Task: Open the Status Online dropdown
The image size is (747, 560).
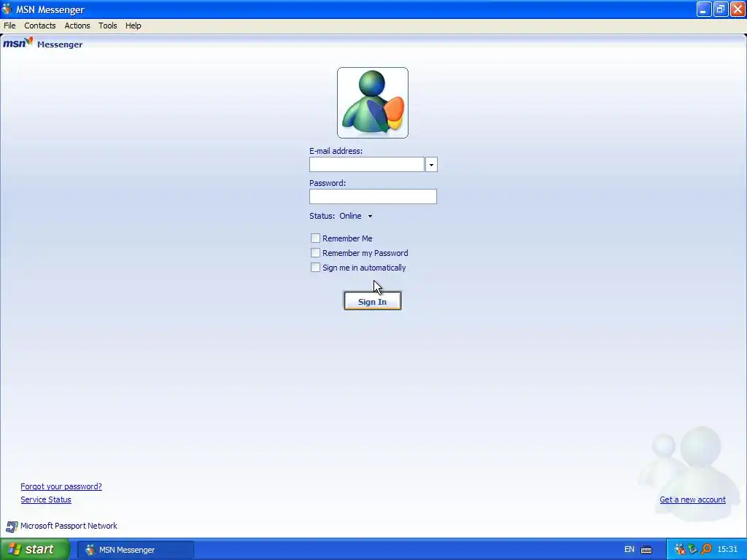Action: coord(356,216)
